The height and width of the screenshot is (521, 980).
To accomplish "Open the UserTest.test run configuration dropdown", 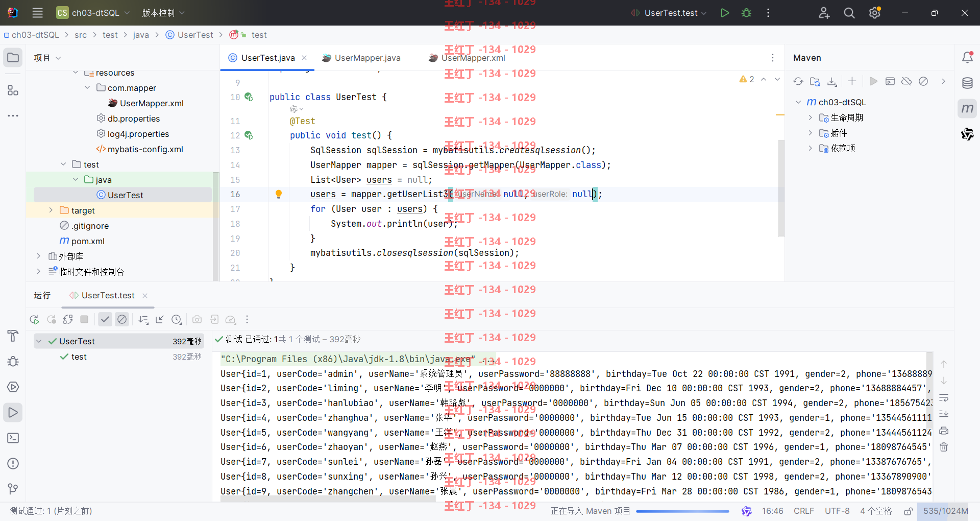I will click(669, 13).
